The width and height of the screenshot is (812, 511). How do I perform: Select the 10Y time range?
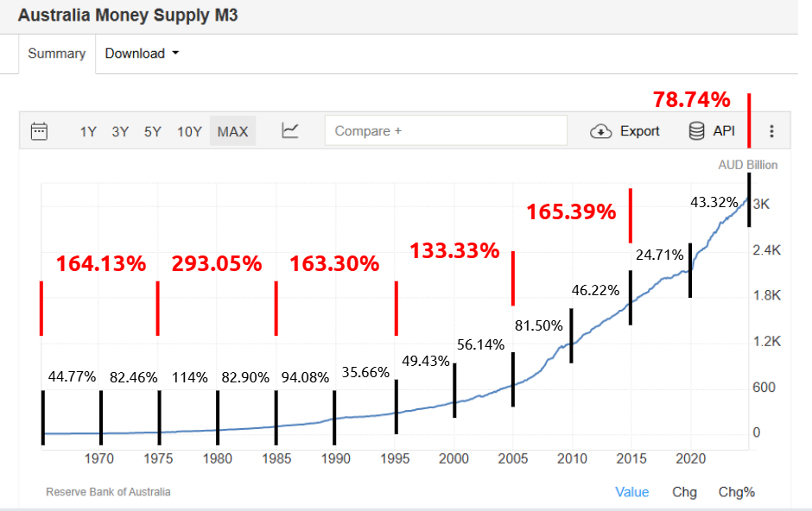tap(189, 131)
